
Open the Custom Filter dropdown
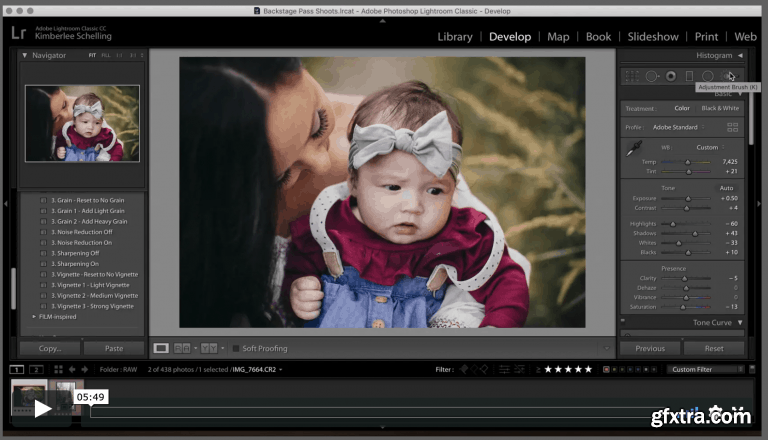pos(706,369)
